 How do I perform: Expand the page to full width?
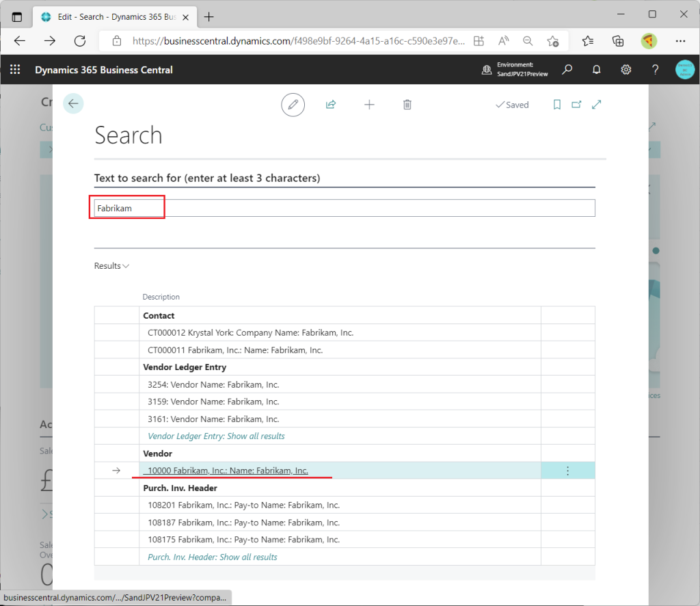coord(596,105)
